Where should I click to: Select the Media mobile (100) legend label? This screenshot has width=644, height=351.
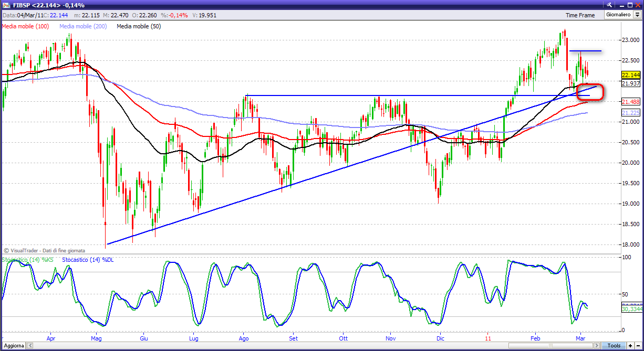point(25,26)
